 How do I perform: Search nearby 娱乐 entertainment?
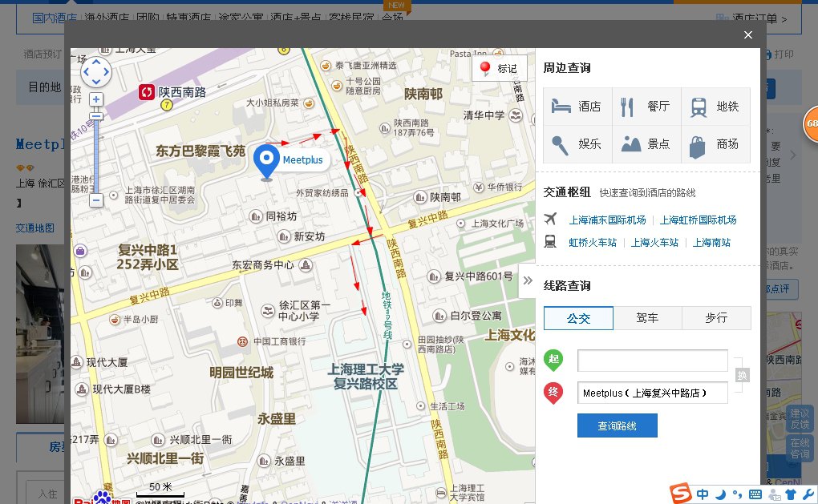[x=577, y=144]
